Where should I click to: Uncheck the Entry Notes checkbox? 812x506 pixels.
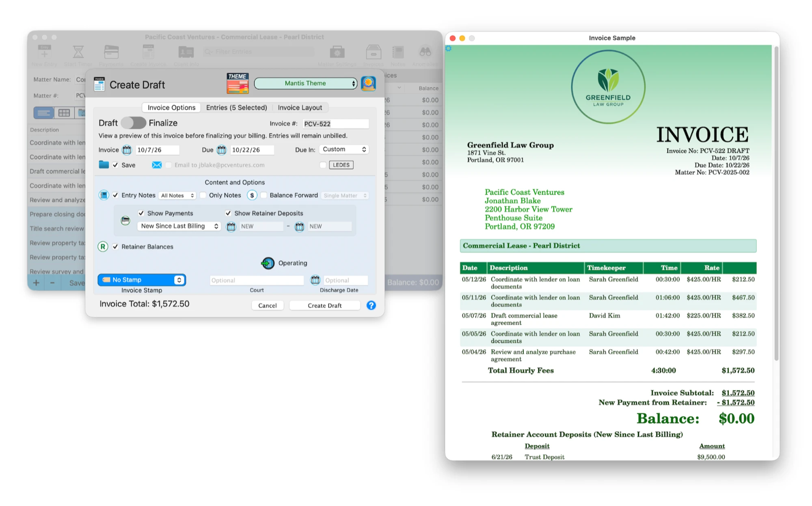115,195
